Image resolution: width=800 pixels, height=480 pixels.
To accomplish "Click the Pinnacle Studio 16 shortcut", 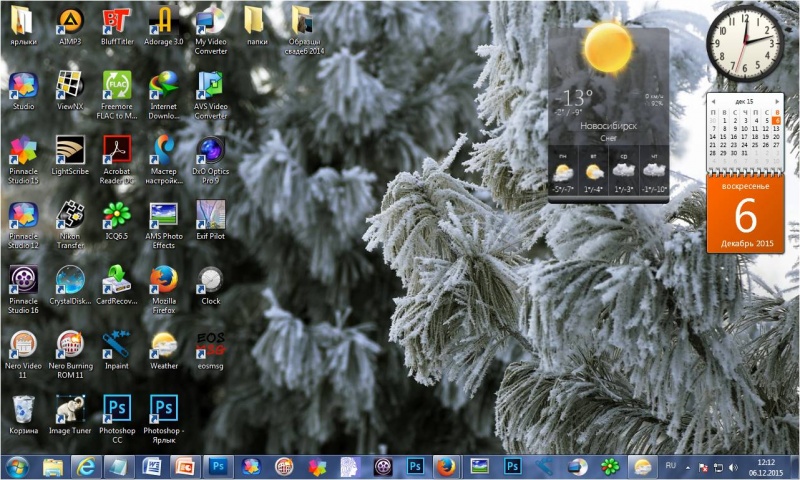I will [x=23, y=280].
